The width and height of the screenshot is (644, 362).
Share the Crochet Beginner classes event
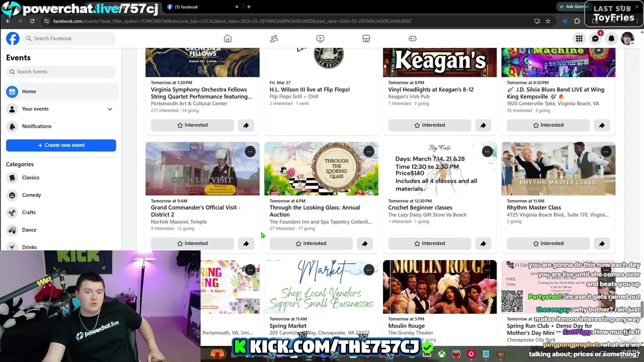(x=483, y=243)
